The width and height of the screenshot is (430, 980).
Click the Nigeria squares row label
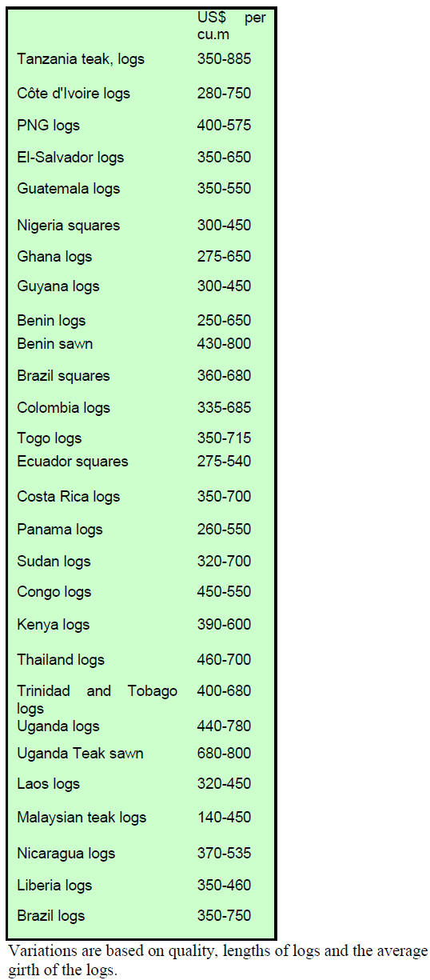pyautogui.click(x=68, y=226)
